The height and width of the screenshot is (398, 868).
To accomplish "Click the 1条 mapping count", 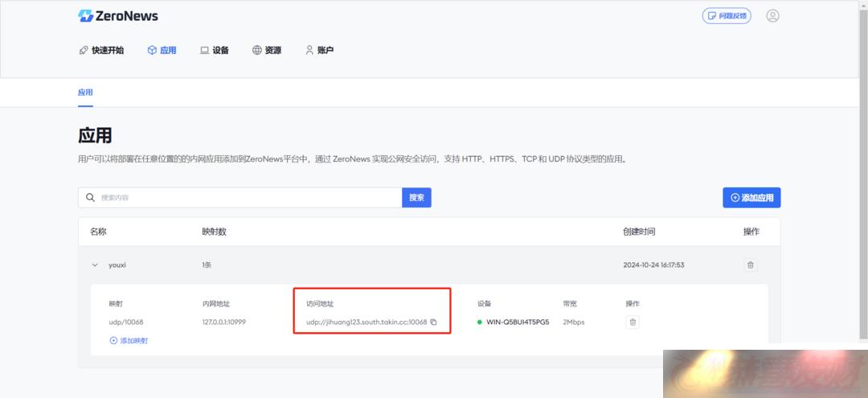I will tap(207, 265).
